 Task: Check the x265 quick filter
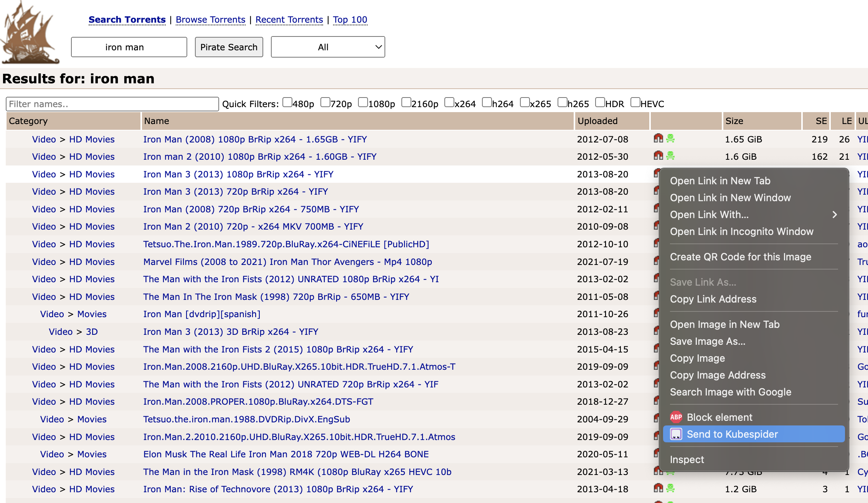525,103
